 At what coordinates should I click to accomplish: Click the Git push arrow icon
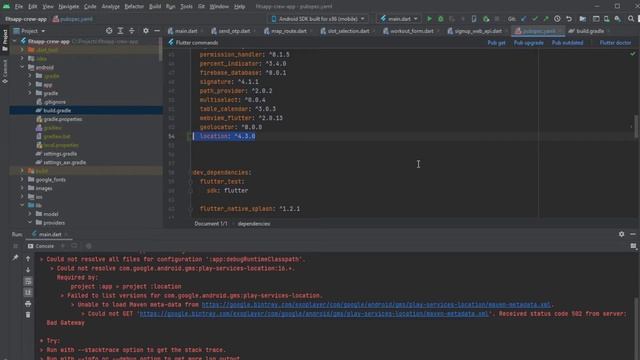[546, 19]
